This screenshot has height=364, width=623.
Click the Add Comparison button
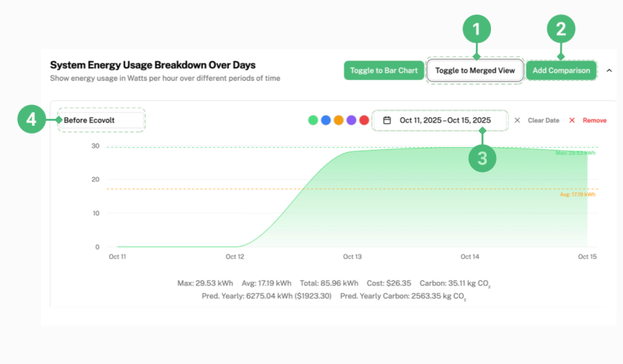pos(561,70)
